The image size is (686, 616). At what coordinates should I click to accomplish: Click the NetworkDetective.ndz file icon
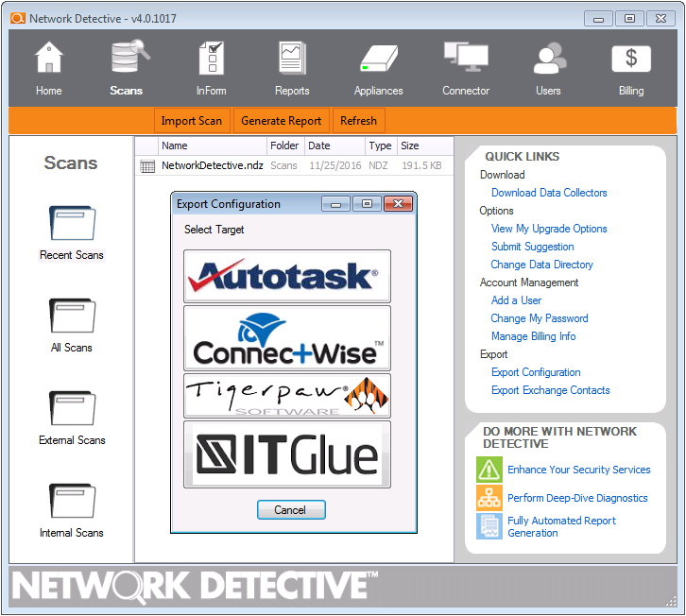tap(147, 166)
